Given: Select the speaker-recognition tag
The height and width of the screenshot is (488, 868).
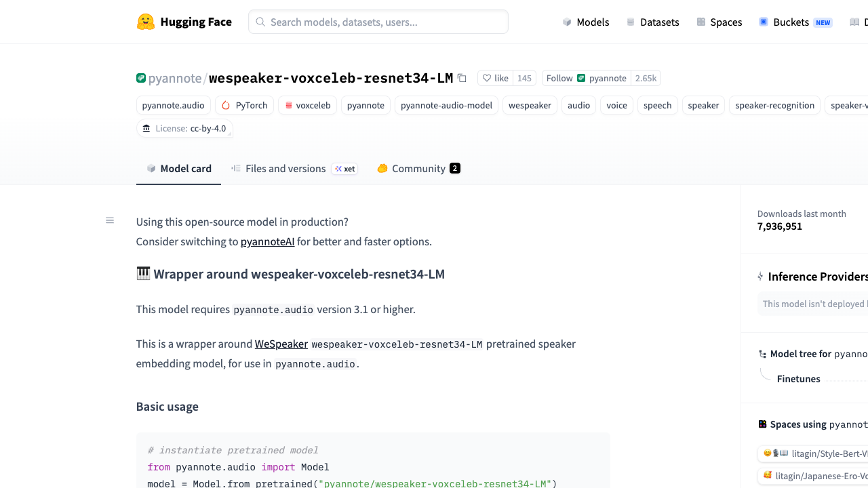Looking at the screenshot, I should [x=774, y=105].
